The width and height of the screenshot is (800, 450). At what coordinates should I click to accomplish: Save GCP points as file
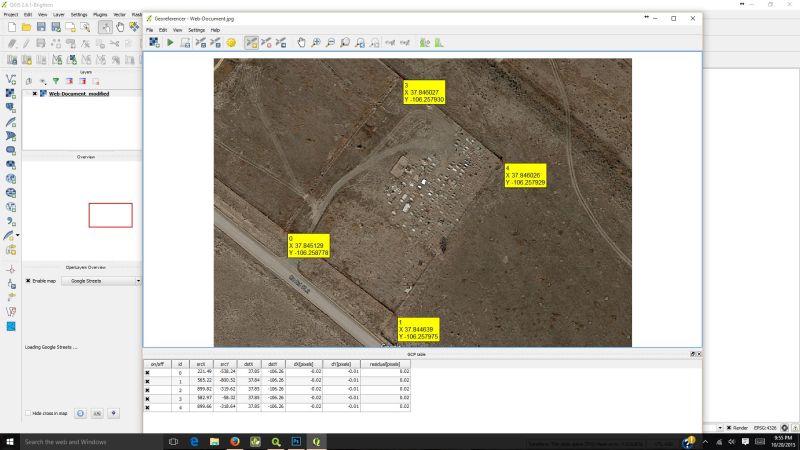pos(215,43)
